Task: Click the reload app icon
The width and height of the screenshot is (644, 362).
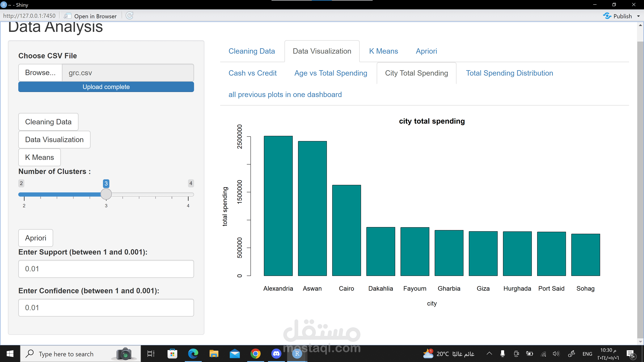Action: pyautogui.click(x=129, y=16)
